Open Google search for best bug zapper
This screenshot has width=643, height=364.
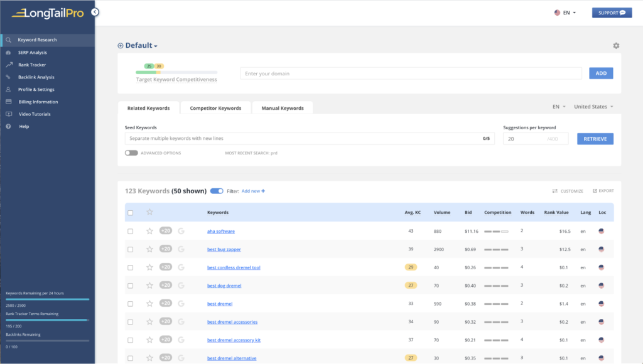coord(181,249)
